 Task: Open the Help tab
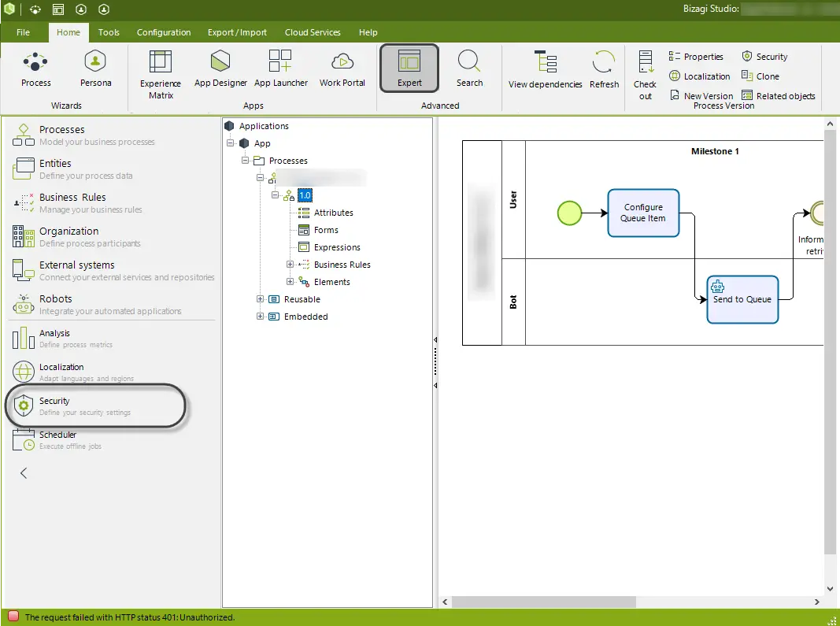[x=368, y=32]
